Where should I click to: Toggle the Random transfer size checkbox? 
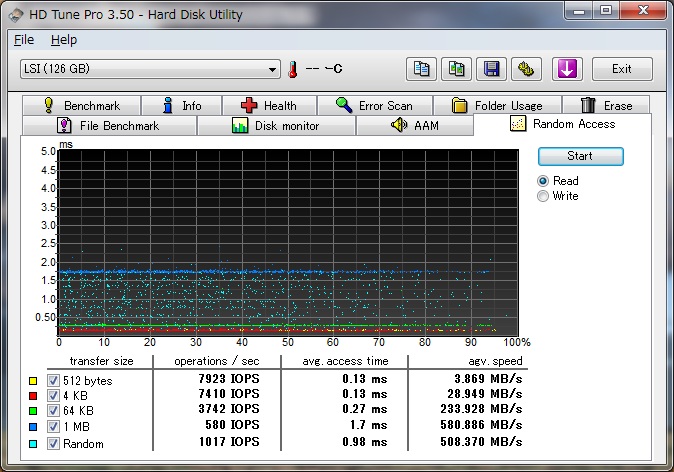54,443
